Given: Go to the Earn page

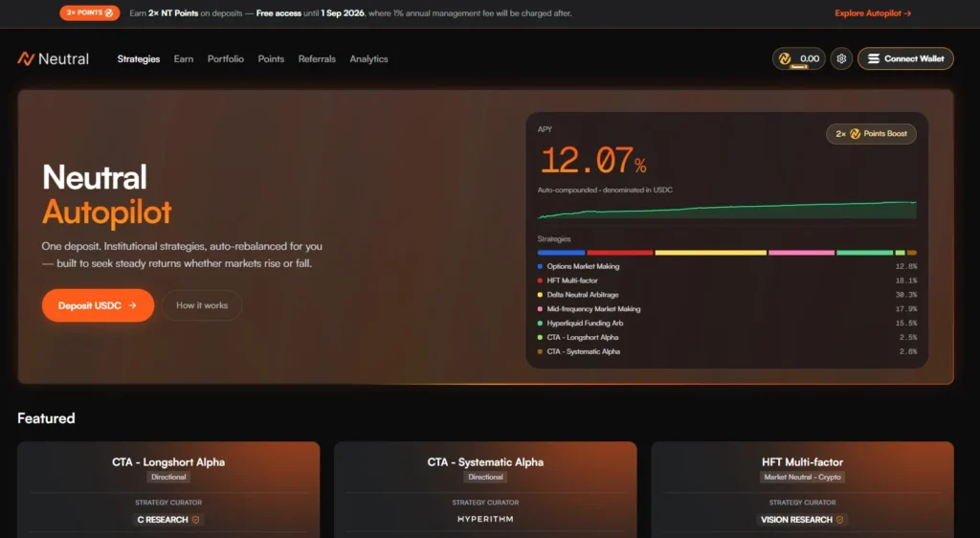Looking at the screenshot, I should pyautogui.click(x=184, y=58).
